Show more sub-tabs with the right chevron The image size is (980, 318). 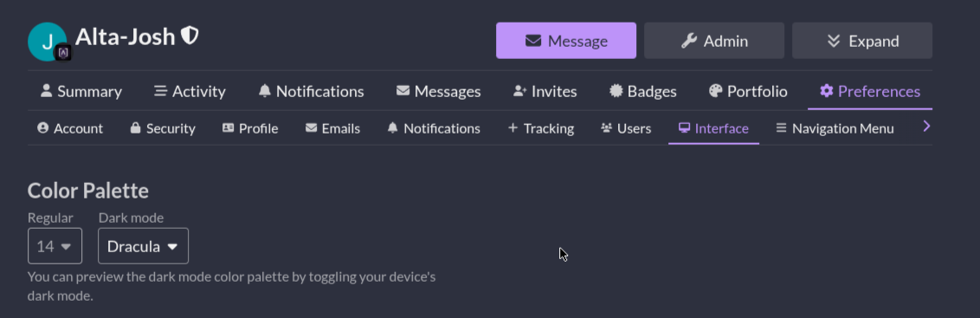click(x=926, y=127)
